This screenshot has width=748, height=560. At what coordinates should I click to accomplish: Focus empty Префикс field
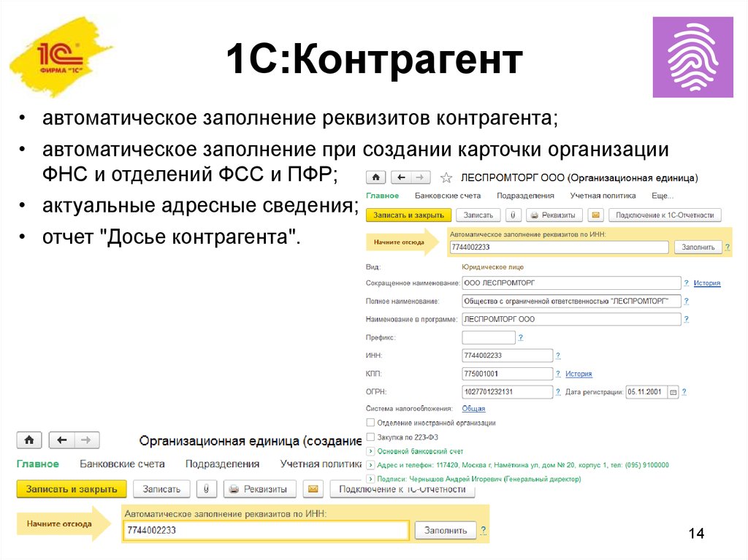tap(489, 337)
